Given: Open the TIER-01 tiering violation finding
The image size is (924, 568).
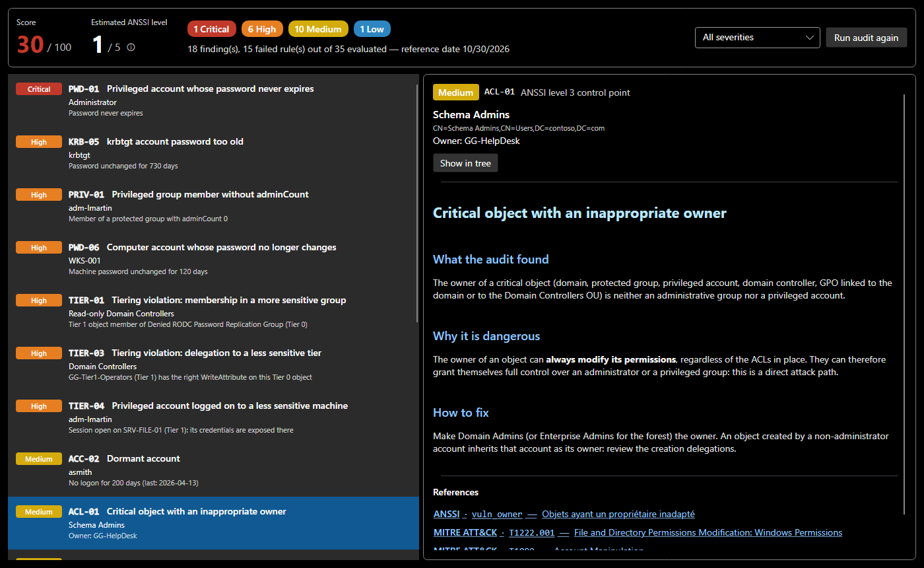Looking at the screenshot, I should (213, 312).
